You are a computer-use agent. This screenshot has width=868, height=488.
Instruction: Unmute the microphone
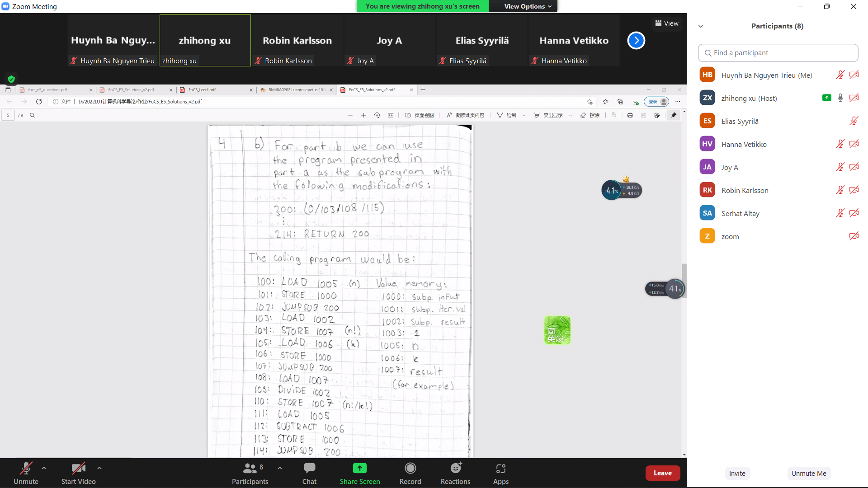pyautogui.click(x=26, y=473)
